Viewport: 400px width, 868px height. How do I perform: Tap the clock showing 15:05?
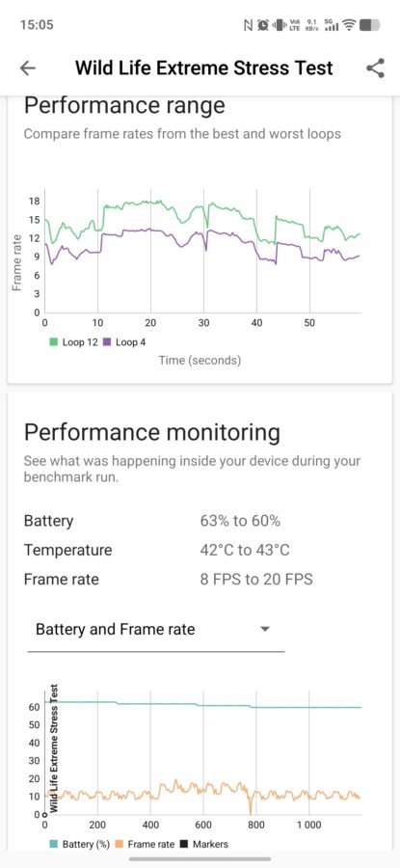[x=37, y=25]
